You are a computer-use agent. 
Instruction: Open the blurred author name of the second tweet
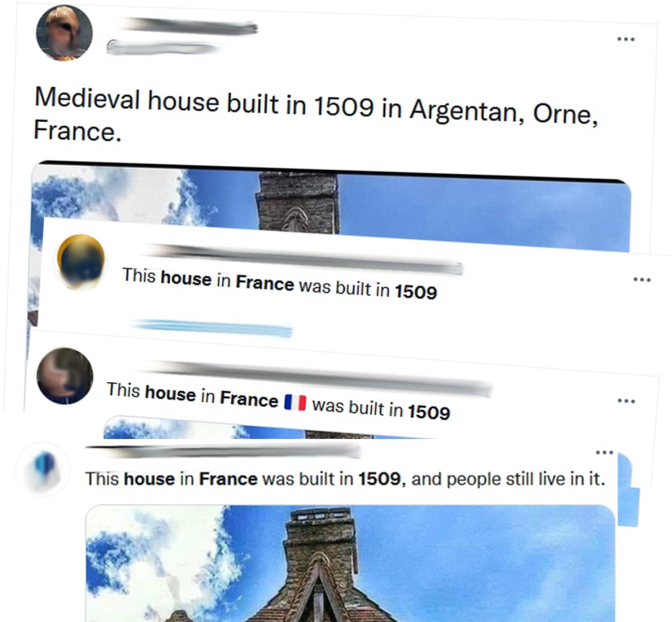coord(303,257)
